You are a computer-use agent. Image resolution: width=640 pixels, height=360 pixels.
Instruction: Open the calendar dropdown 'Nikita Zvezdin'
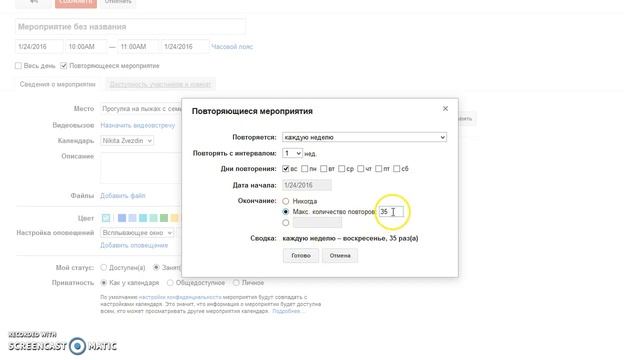tap(127, 140)
